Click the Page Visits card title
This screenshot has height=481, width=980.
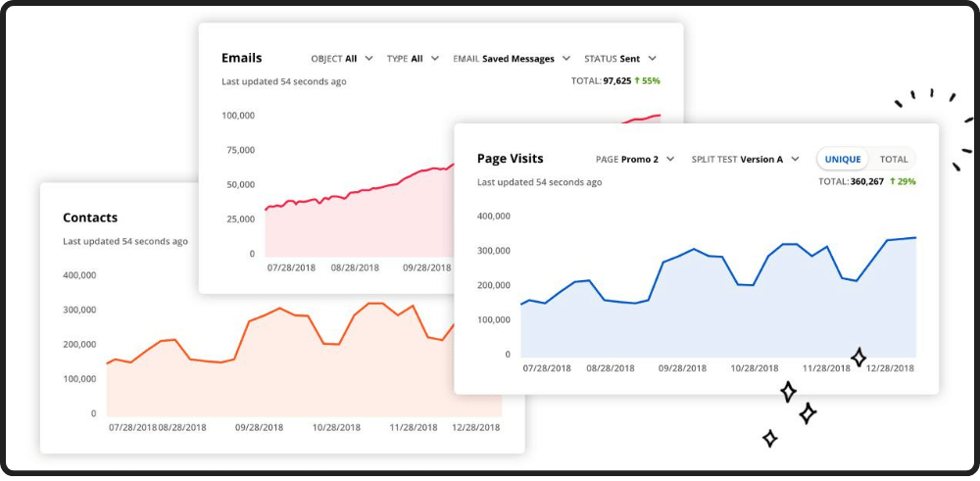(510, 159)
